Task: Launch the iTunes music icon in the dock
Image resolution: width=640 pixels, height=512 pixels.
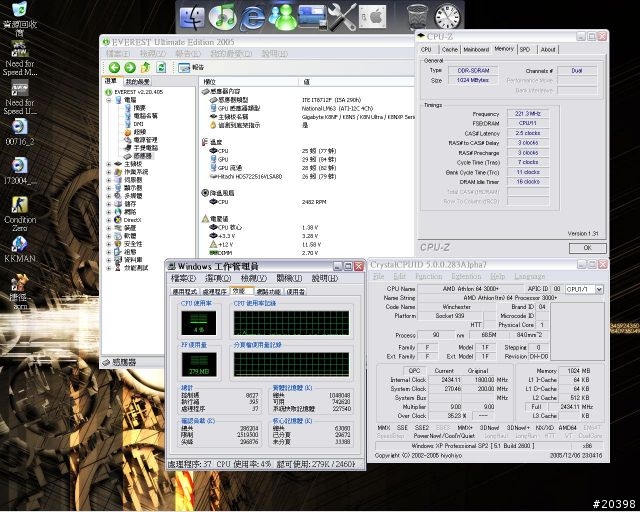Action: point(222,18)
